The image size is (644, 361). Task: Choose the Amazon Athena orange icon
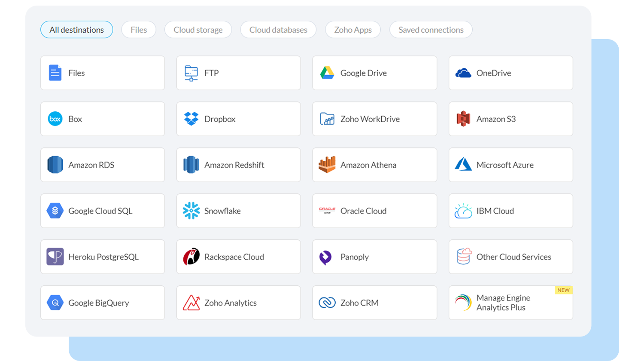pos(327,165)
